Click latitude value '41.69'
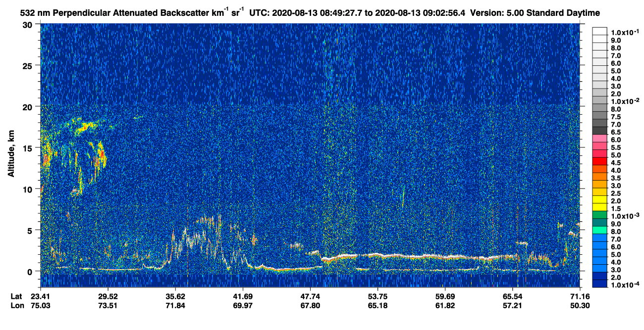Viewport: 644px width, 330px height. (243, 296)
